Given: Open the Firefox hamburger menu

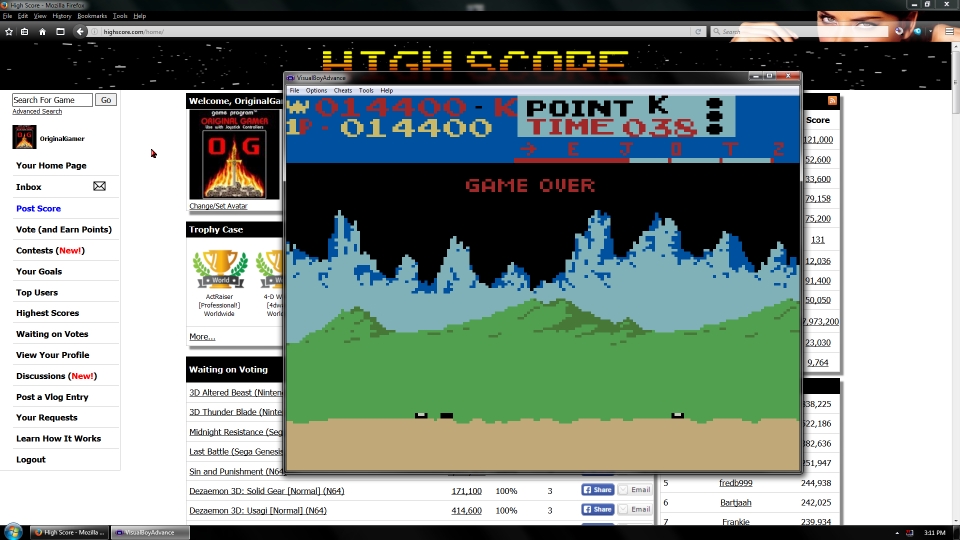Looking at the screenshot, I should [x=949, y=31].
